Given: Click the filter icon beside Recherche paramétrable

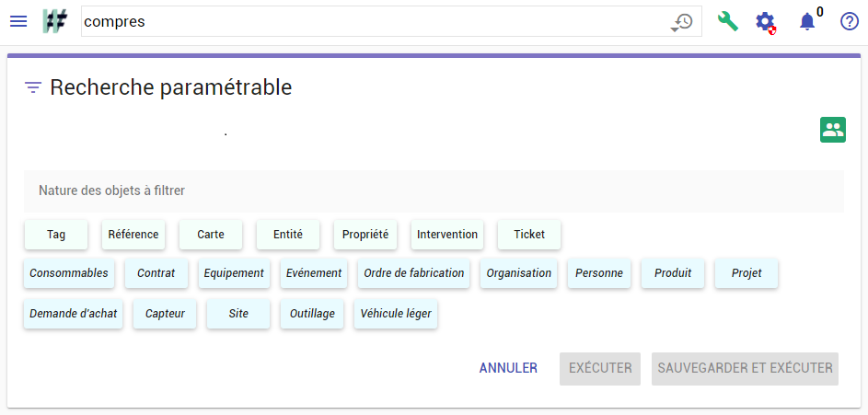Looking at the screenshot, I should pos(33,87).
